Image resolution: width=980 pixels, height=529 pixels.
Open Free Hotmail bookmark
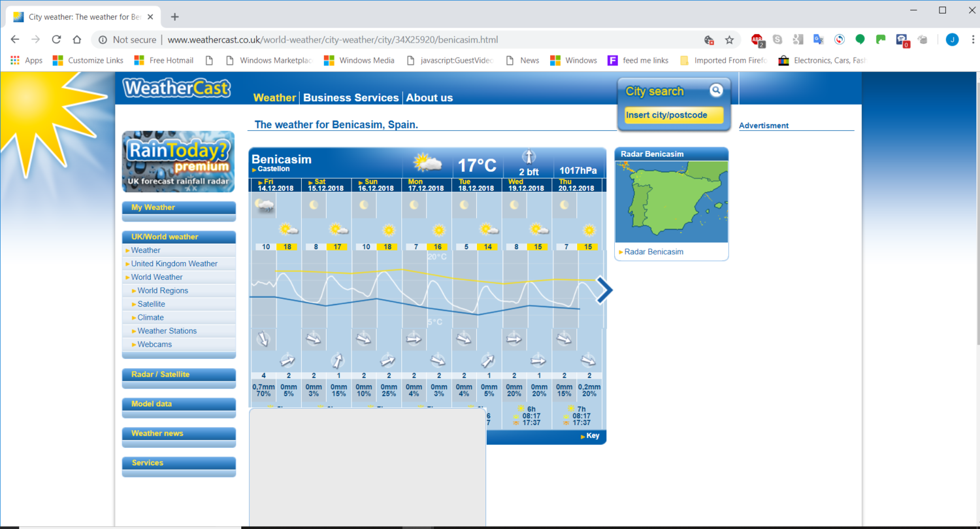(164, 60)
